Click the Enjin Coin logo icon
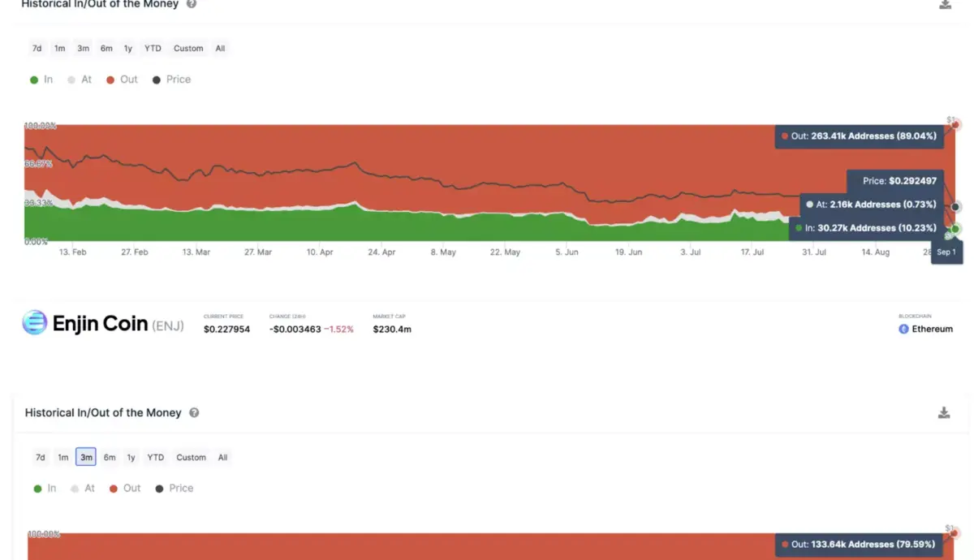This screenshot has width=974, height=560. pyautogui.click(x=34, y=323)
